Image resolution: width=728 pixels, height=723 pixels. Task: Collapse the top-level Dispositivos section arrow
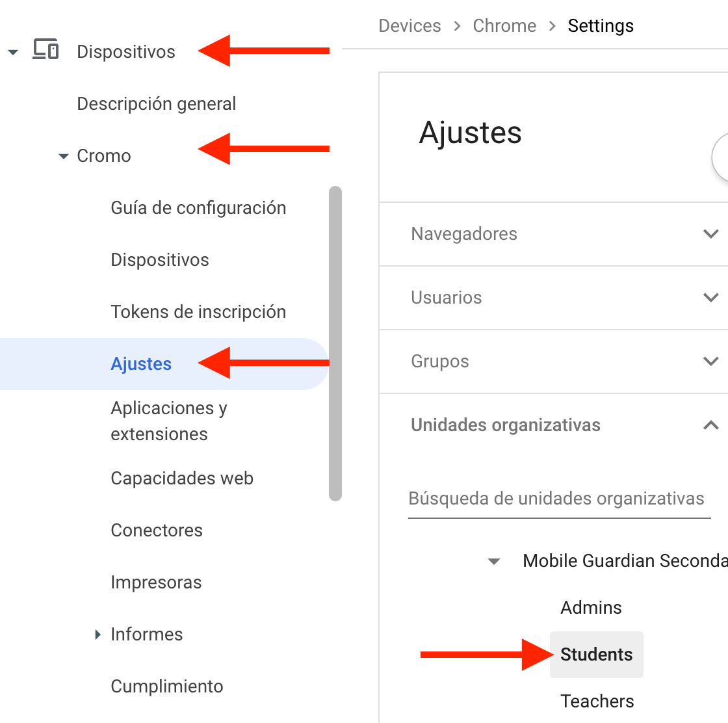13,52
